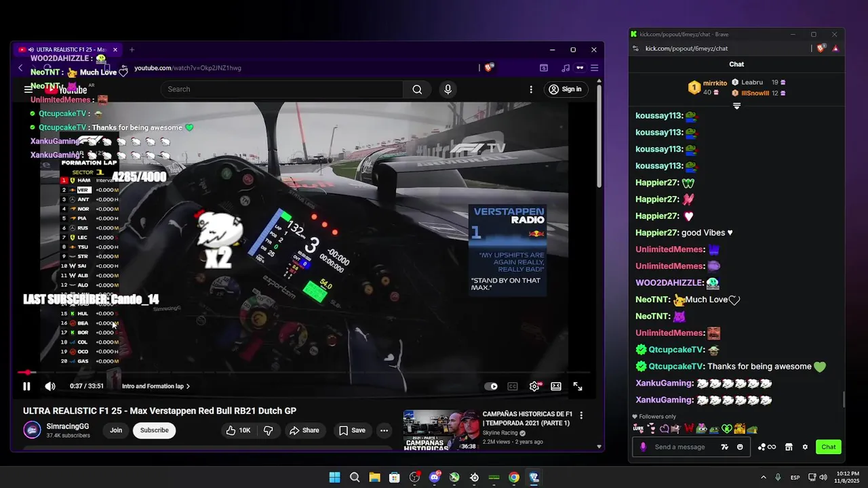
Task: Open a new browser tab
Action: tap(132, 49)
